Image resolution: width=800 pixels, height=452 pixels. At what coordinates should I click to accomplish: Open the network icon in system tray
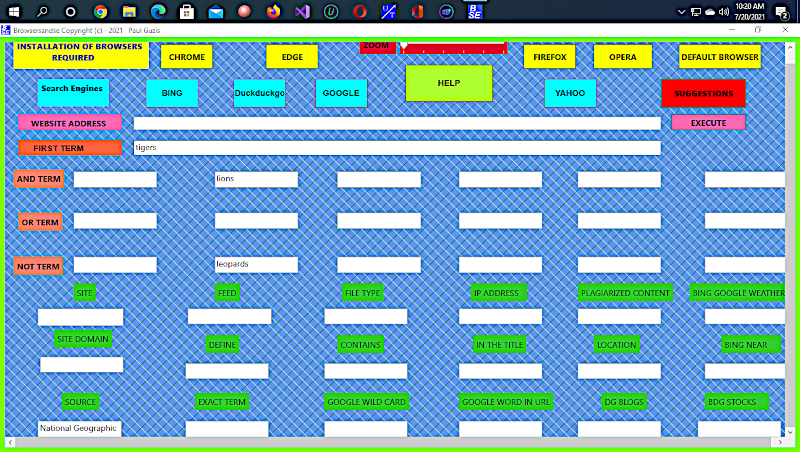point(695,12)
